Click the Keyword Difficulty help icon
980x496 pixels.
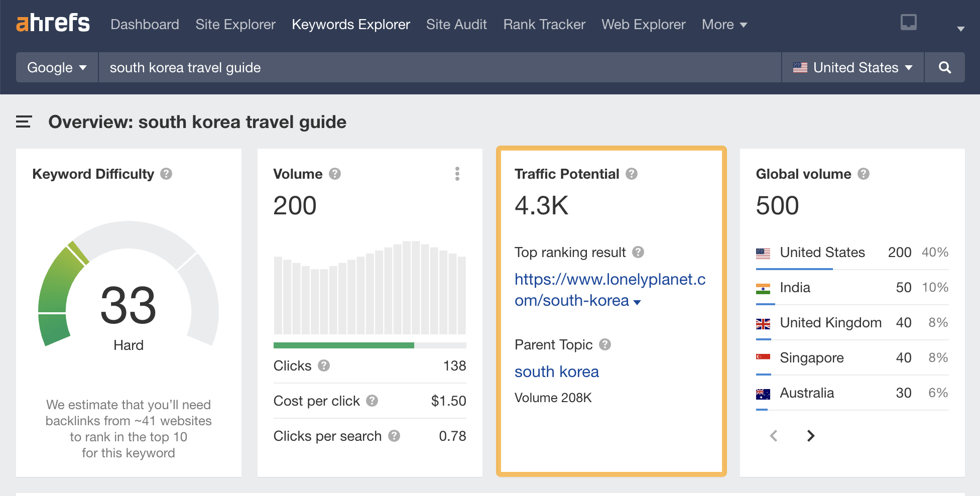click(166, 174)
